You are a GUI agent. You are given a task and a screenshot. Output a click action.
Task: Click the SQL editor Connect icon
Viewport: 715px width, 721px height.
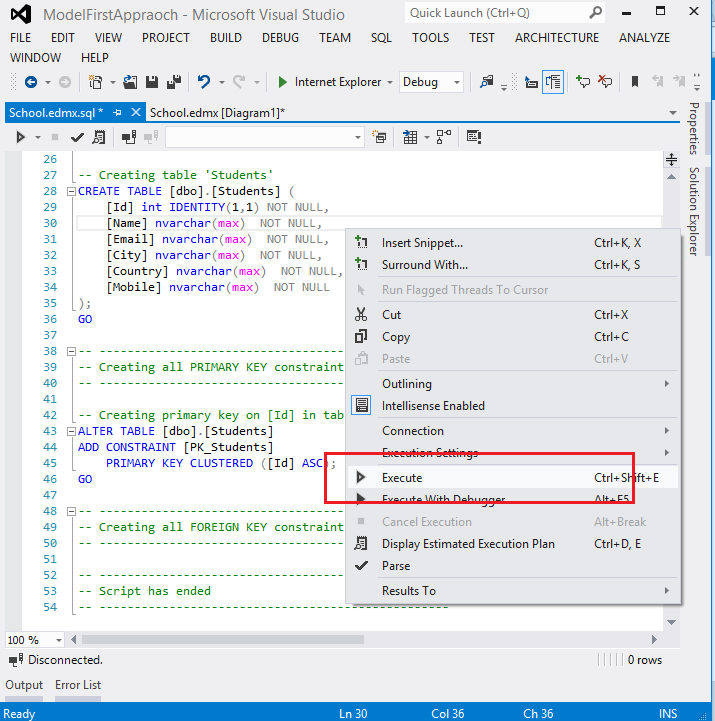tap(128, 137)
